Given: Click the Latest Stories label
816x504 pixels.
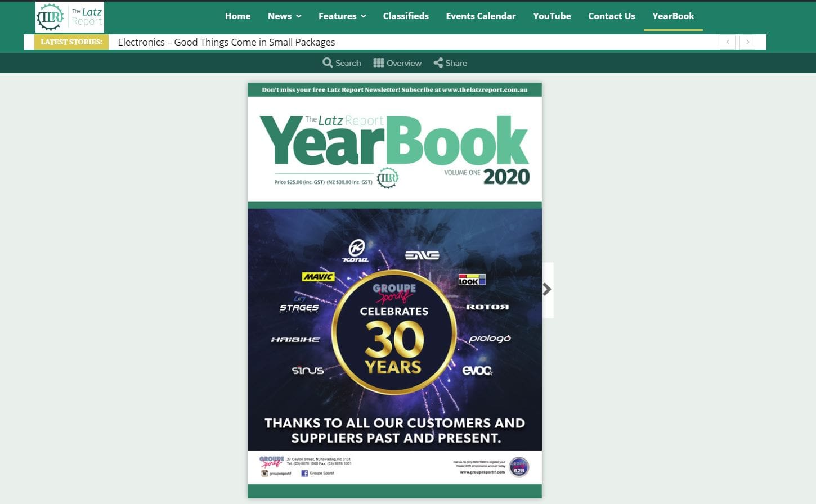Looking at the screenshot, I should 71,42.
